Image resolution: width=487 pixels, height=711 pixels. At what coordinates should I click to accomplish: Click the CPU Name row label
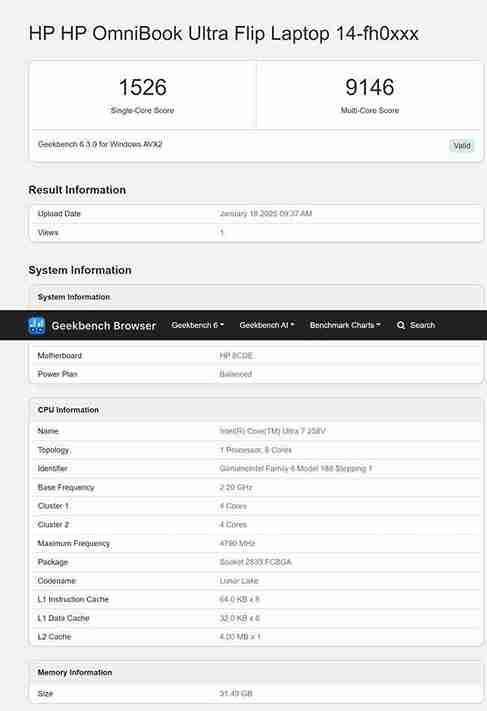[48, 431]
